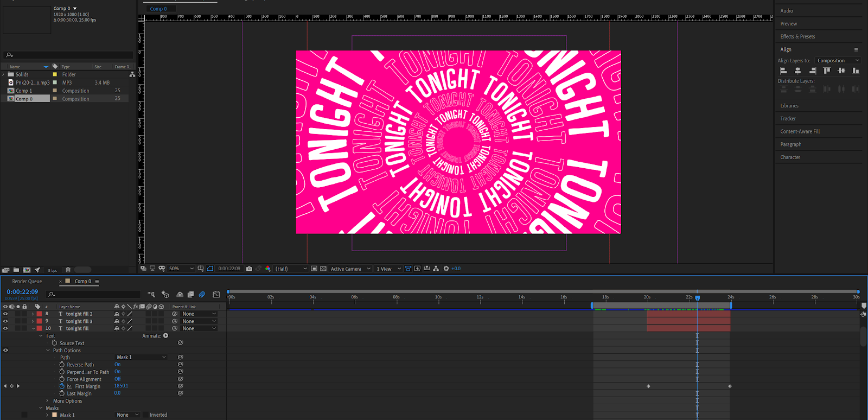
Task: Create a new folder in Project panel
Action: click(x=16, y=270)
